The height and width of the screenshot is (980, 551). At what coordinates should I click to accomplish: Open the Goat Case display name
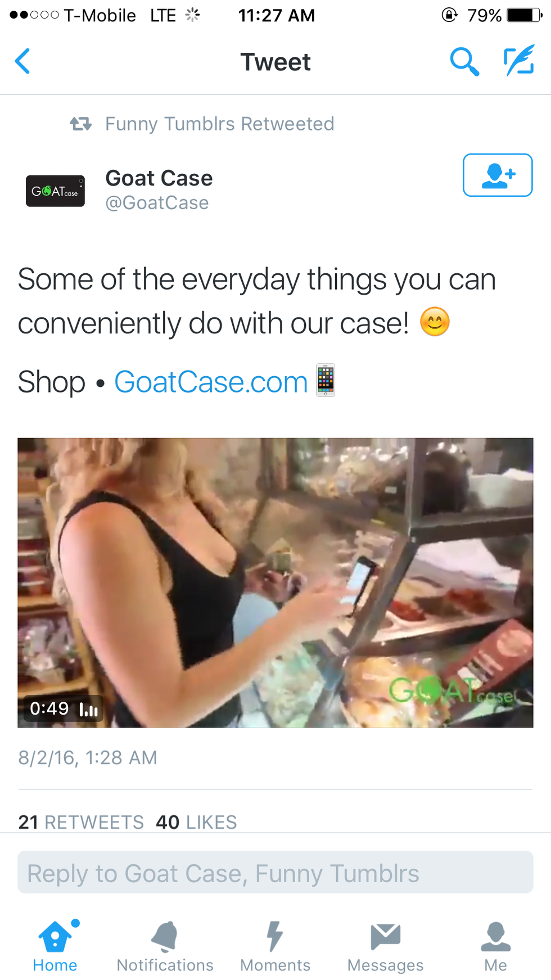pyautogui.click(x=159, y=178)
